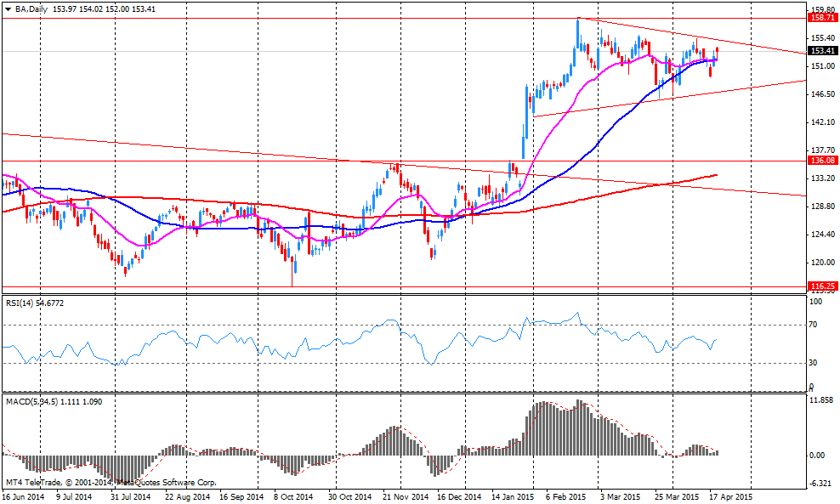Viewport: 840px width, 504px height.
Task: Click the 17 Apr 2015 date label
Action: pyautogui.click(x=730, y=497)
